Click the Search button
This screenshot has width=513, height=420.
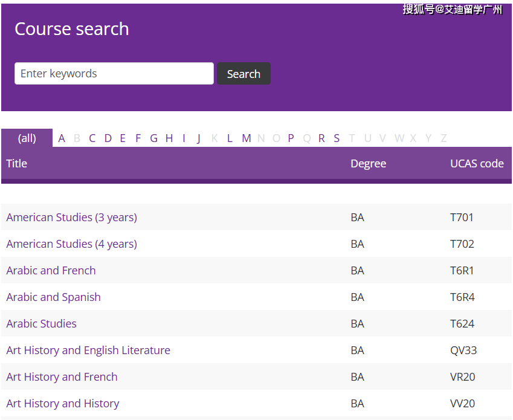tap(244, 74)
